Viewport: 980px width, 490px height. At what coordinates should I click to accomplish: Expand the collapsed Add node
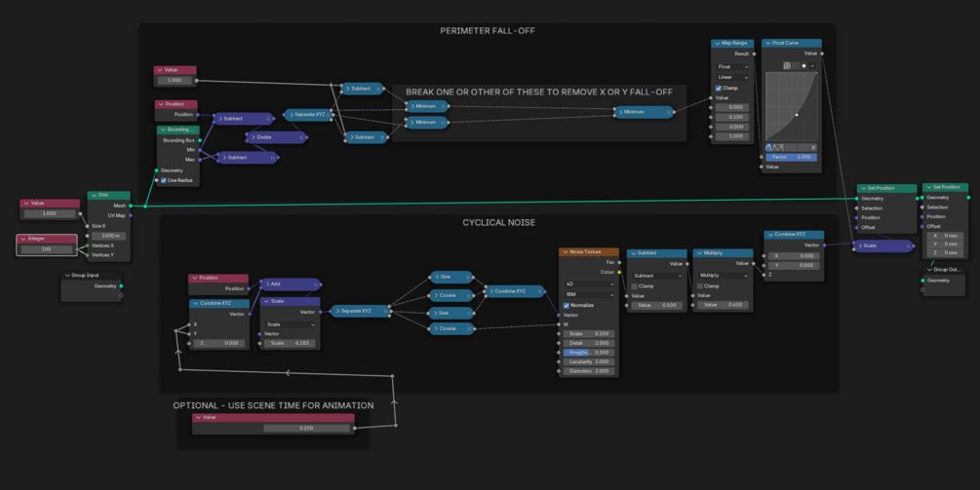[x=267, y=284]
